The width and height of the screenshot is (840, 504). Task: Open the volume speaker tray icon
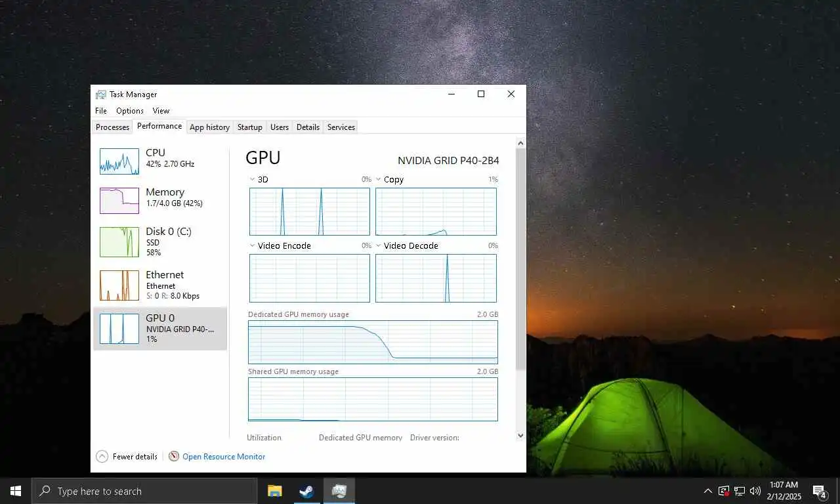[755, 491]
